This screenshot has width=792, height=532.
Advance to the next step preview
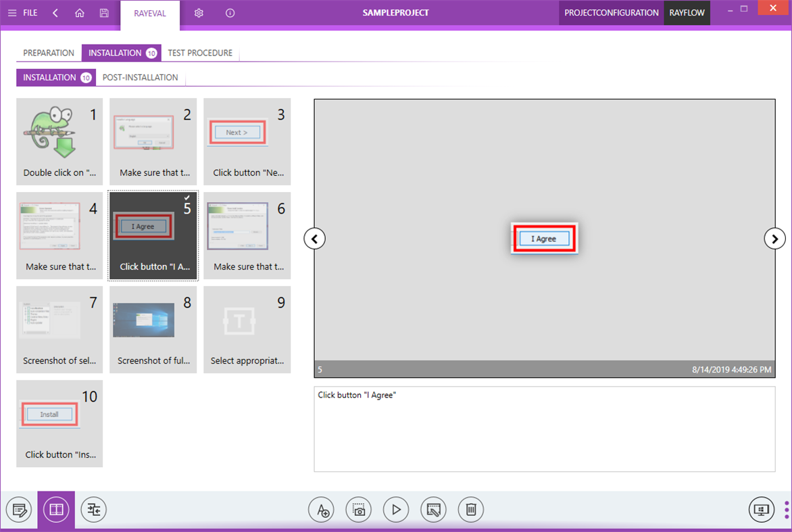(x=774, y=238)
